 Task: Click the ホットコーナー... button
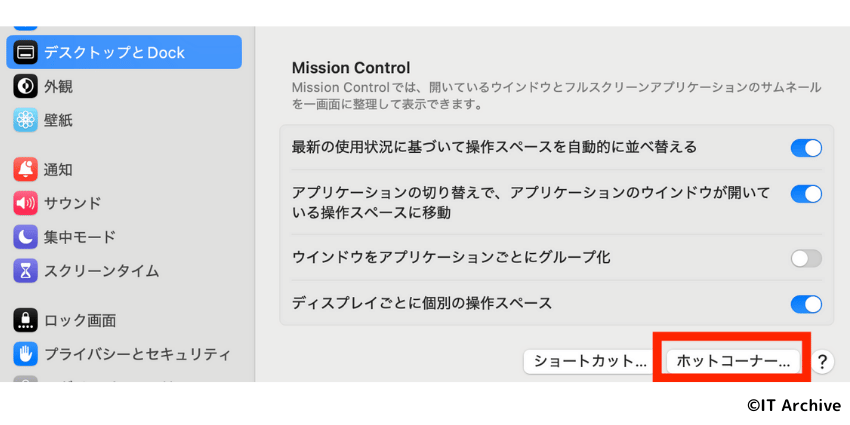(733, 362)
